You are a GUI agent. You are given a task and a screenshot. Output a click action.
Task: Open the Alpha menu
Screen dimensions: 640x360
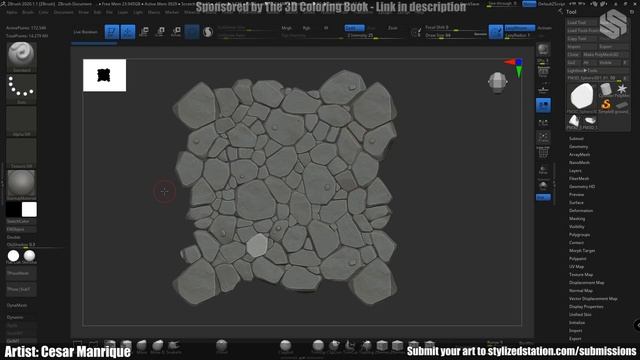12,13
